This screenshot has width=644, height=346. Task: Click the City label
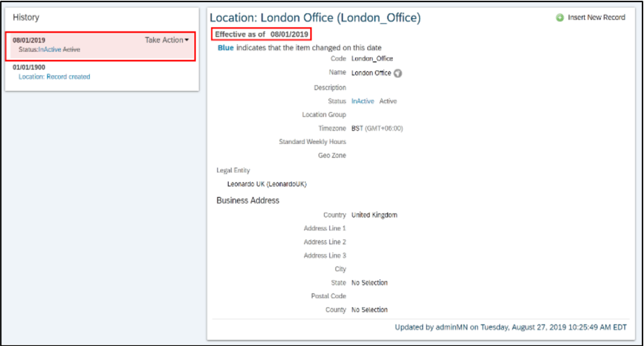[341, 269]
